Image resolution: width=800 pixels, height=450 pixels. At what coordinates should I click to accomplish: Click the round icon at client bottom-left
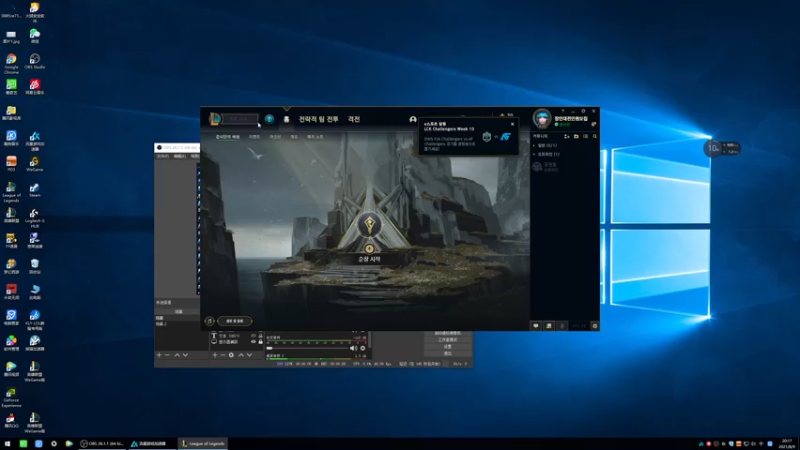pos(209,321)
